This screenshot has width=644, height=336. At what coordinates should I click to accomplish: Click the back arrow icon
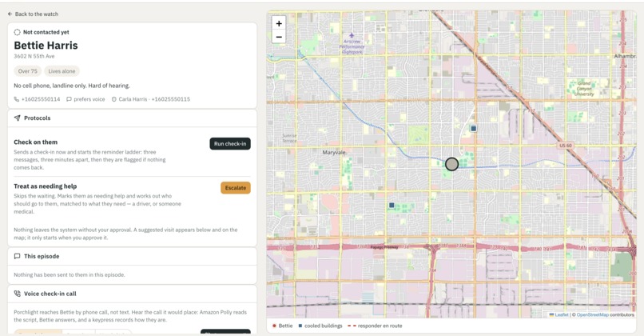click(x=10, y=14)
